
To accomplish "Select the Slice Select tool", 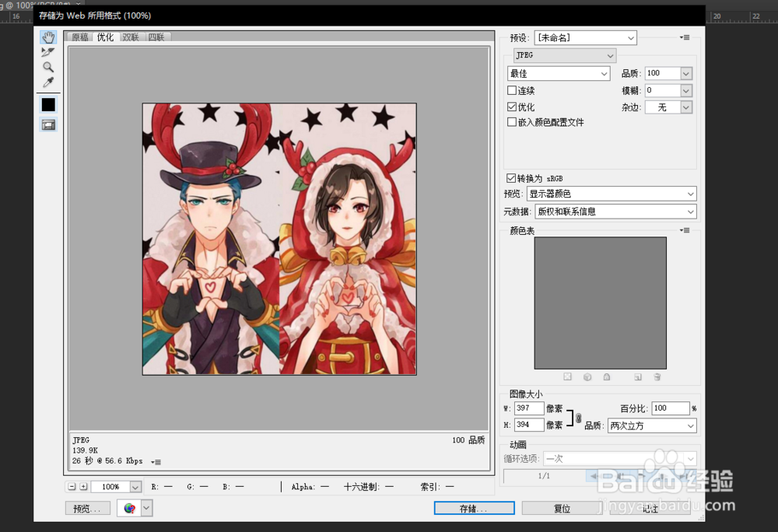I will 48,52.
